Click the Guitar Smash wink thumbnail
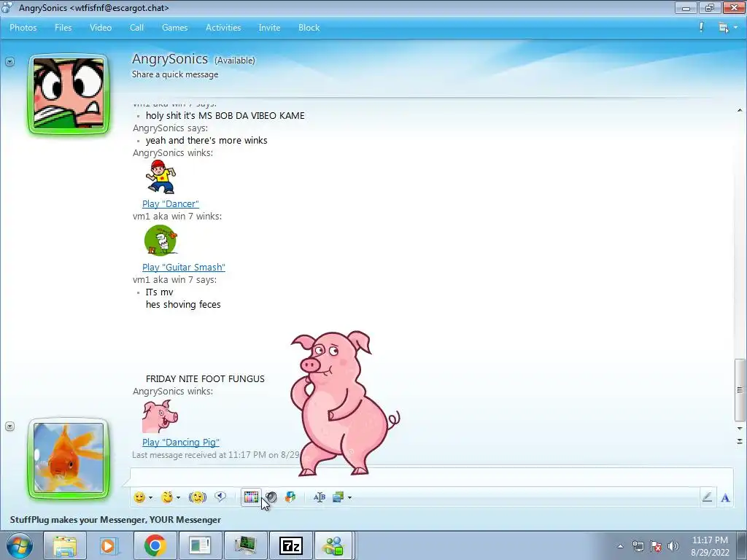Screen dimensions: 747x560 click(x=160, y=241)
